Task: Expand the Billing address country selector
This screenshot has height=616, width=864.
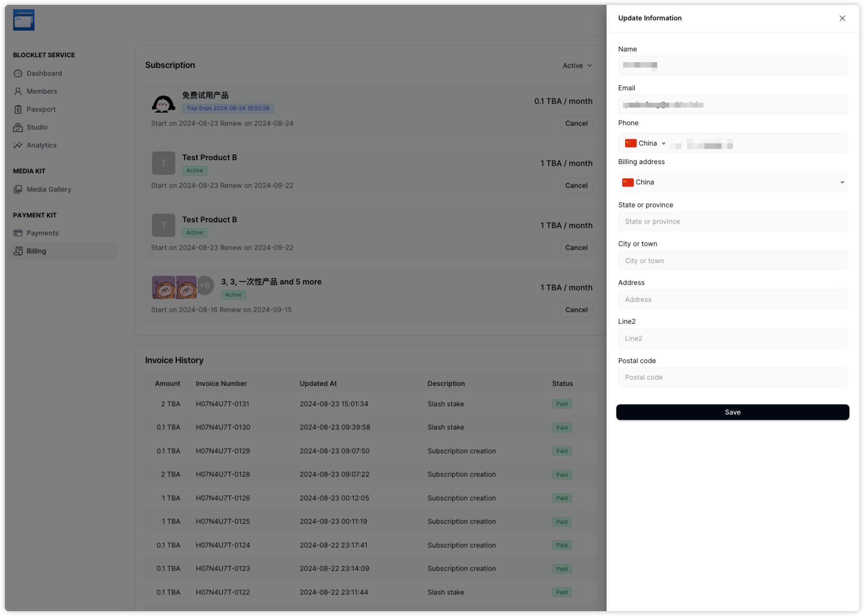Action: click(732, 183)
